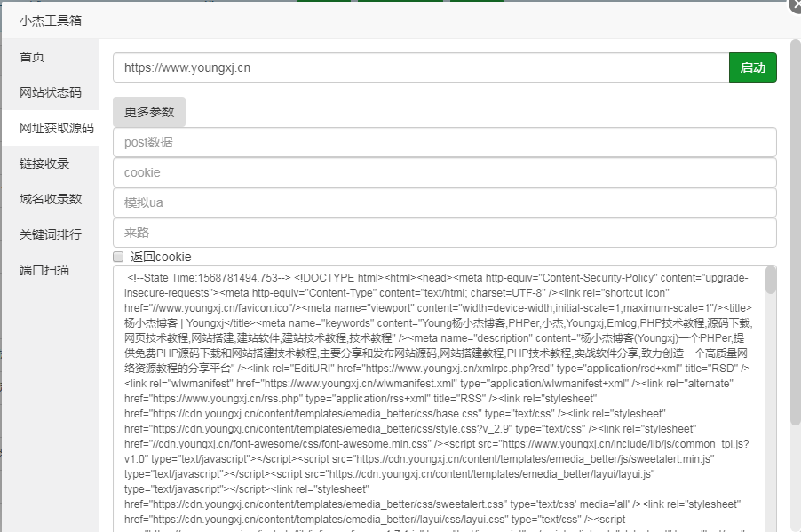Click the page vertical scrollbar
Viewport: 801px width, 532px height.
tap(796, 233)
